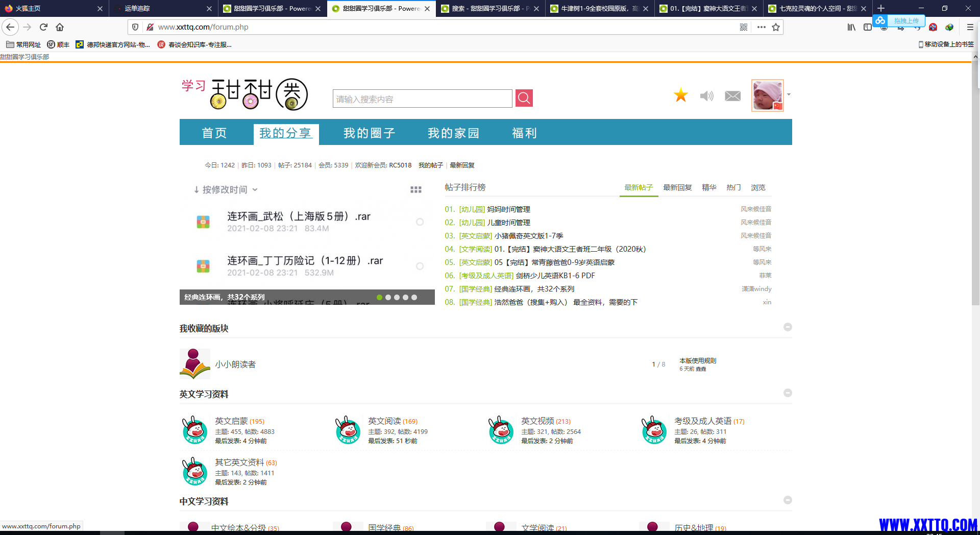Viewport: 980px width, 535px height.
Task: Click the red search magnifier button
Action: coord(524,98)
